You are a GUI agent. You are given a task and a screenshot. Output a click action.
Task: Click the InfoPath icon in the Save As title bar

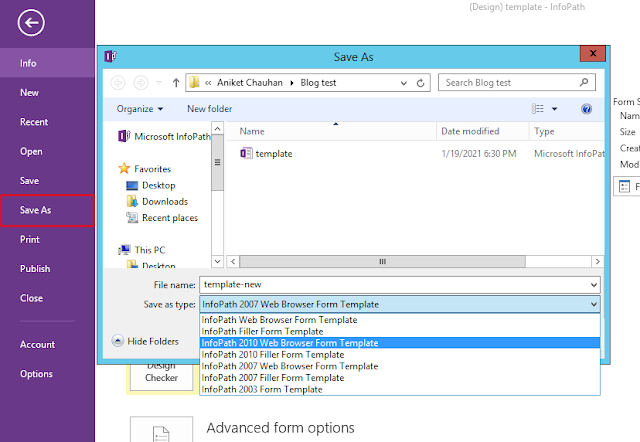coord(111,56)
